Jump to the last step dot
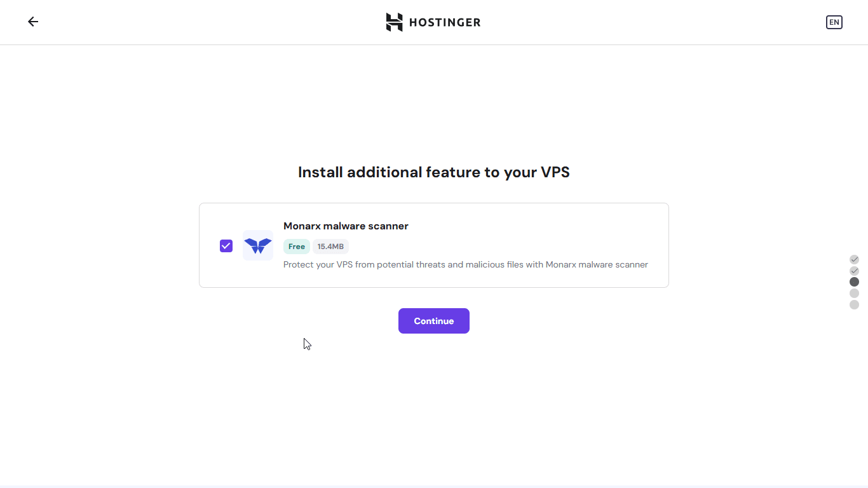This screenshot has height=488, width=868. pos(854,304)
